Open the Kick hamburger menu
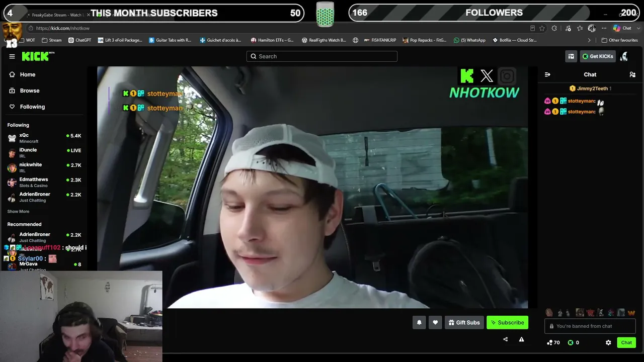This screenshot has height=362, width=644. point(12,56)
